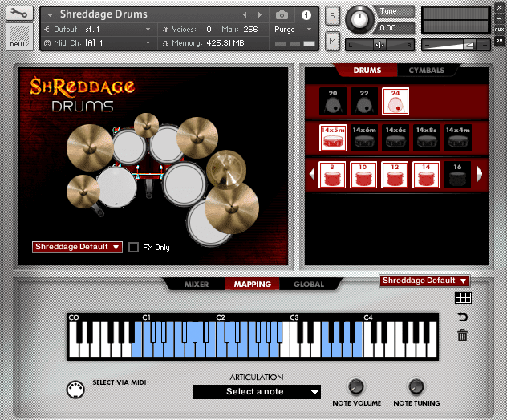Click the small splash cymbal in kit

pyautogui.click(x=147, y=125)
